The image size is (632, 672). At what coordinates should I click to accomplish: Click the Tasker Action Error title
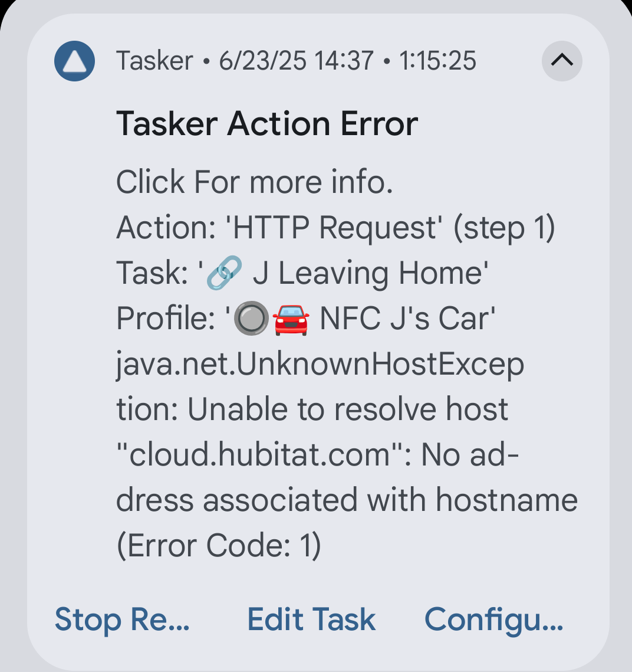267,124
